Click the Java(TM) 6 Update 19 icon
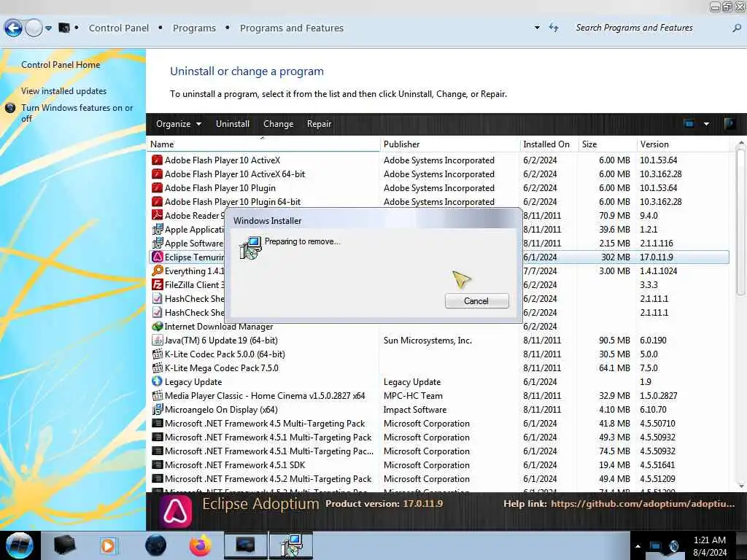747x560 pixels. pyautogui.click(x=157, y=340)
